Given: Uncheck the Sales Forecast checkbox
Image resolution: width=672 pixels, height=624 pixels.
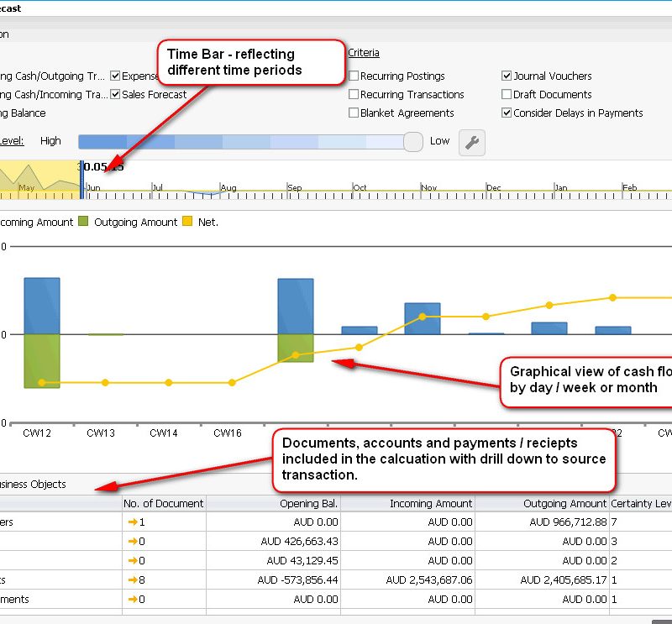Looking at the screenshot, I should (x=115, y=94).
